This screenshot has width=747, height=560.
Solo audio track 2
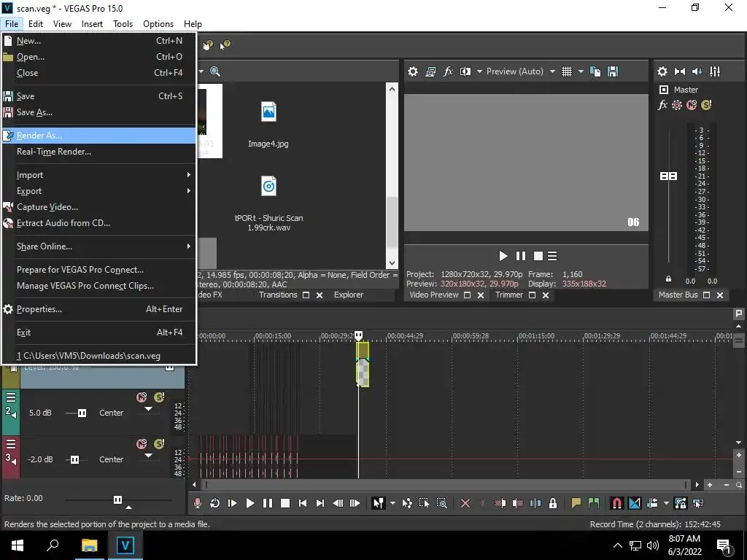coord(159,397)
